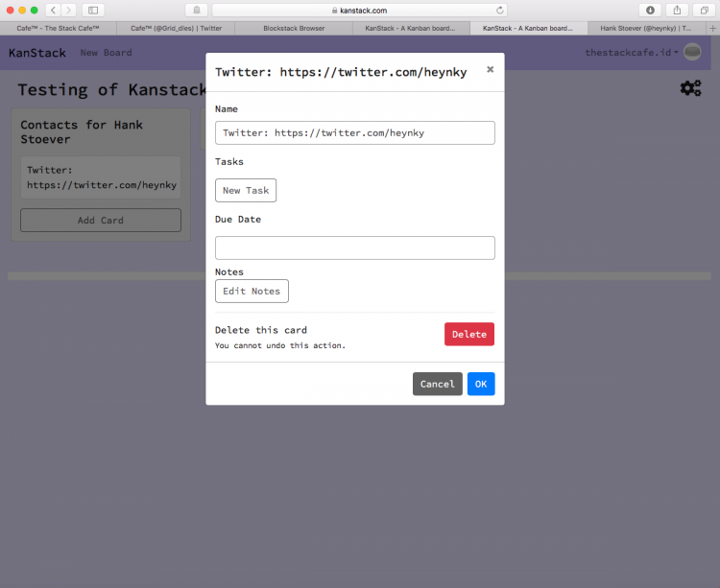Click the red Delete button
The image size is (720, 588).
(469, 334)
